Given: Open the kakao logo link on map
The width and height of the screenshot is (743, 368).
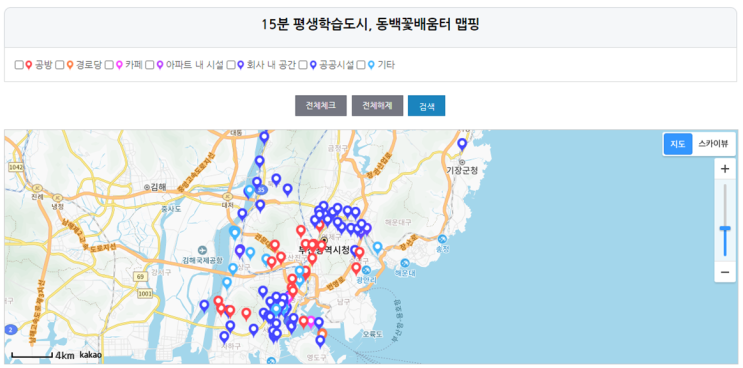Looking at the screenshot, I should coord(91,354).
